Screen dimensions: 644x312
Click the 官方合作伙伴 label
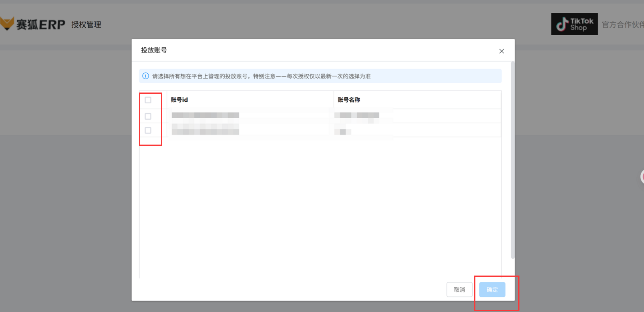pos(622,25)
